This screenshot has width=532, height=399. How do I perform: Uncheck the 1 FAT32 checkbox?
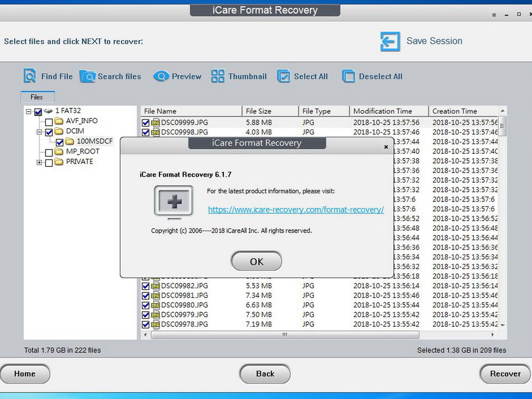(38, 112)
